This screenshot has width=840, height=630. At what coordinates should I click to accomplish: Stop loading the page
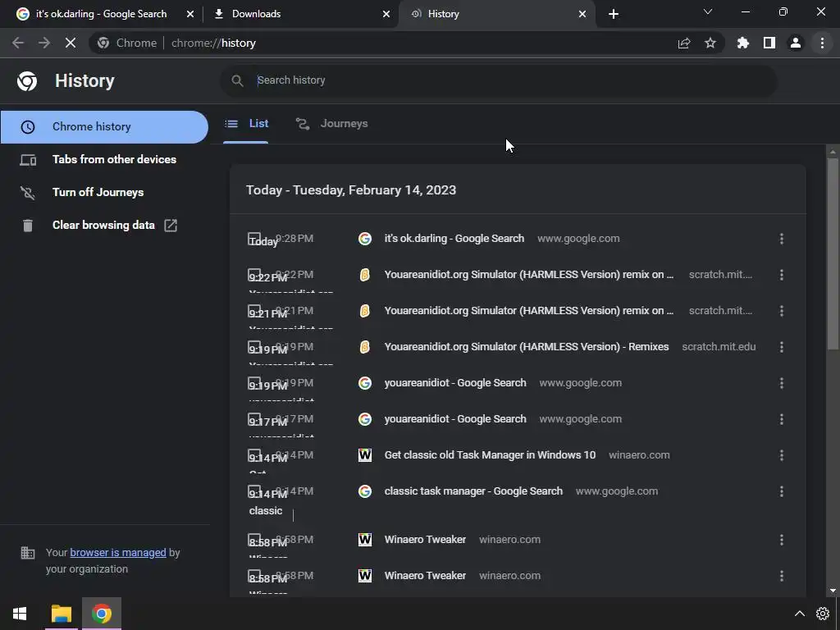(71, 43)
